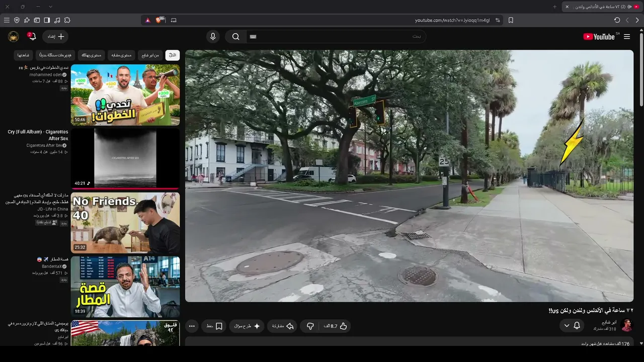The image size is (644, 362).
Task: Open the tab search dropdown chevron
Action: [x=50, y=7]
